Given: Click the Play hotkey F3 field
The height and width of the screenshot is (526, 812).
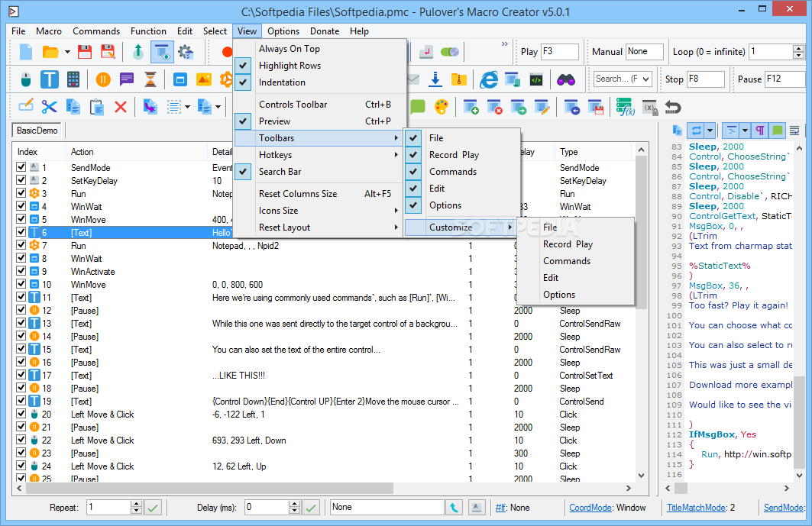Looking at the screenshot, I should coord(559,52).
